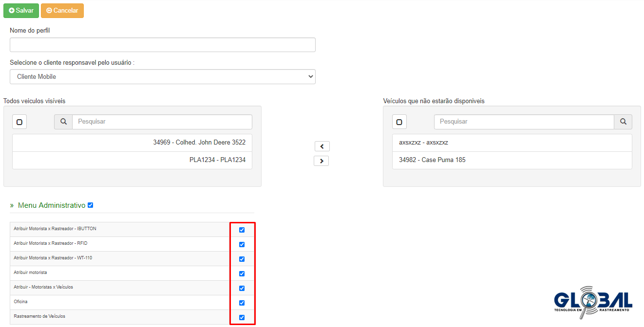Disable the Oficina permission checkbox

point(242,303)
